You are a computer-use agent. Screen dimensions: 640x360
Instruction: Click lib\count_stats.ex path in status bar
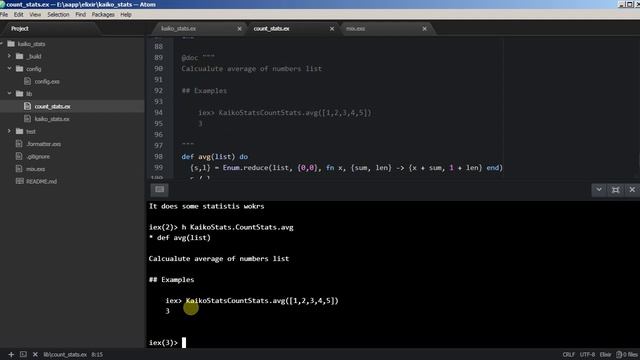pos(65,354)
